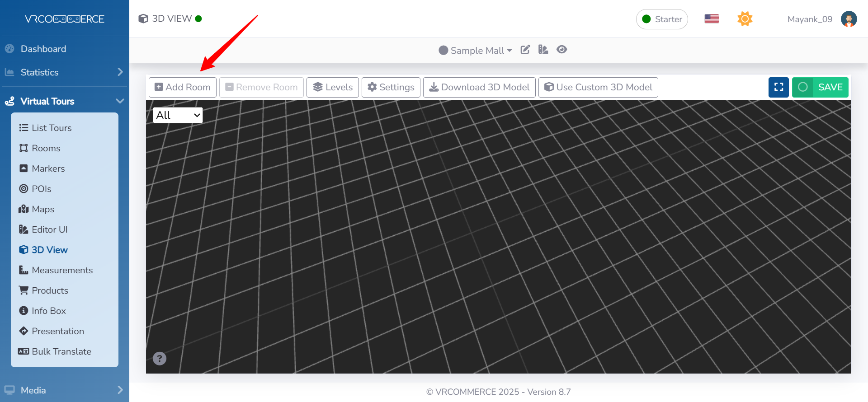868x402 pixels.
Task: Click the Add Room button
Action: point(183,87)
